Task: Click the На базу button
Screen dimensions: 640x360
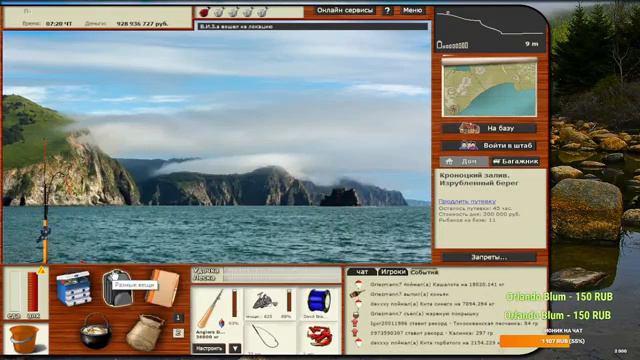Action: click(x=489, y=129)
